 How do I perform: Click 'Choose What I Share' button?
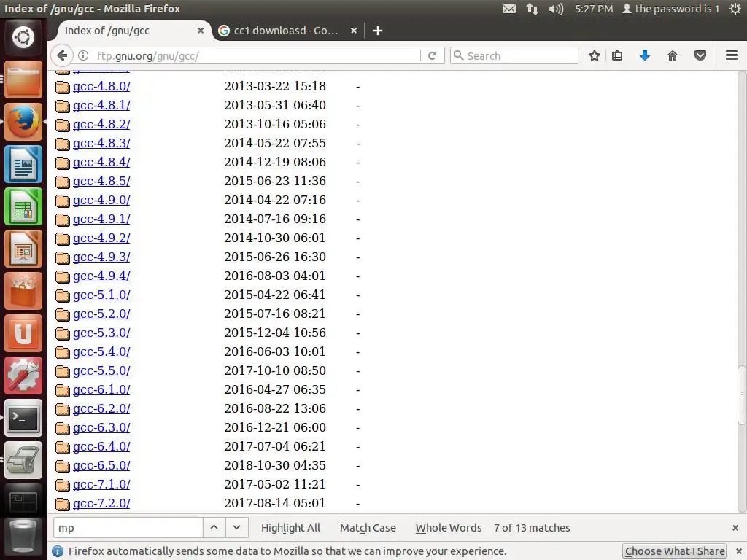tap(675, 551)
